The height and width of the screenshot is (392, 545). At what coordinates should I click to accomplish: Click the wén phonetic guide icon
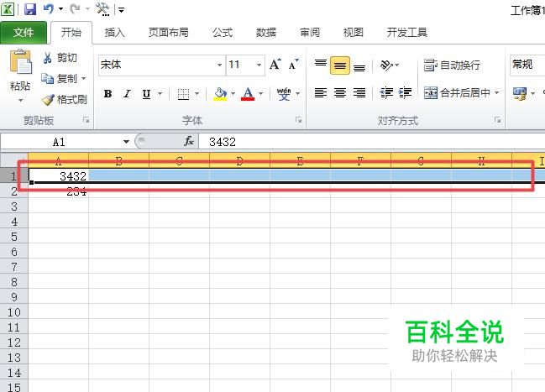coord(284,93)
